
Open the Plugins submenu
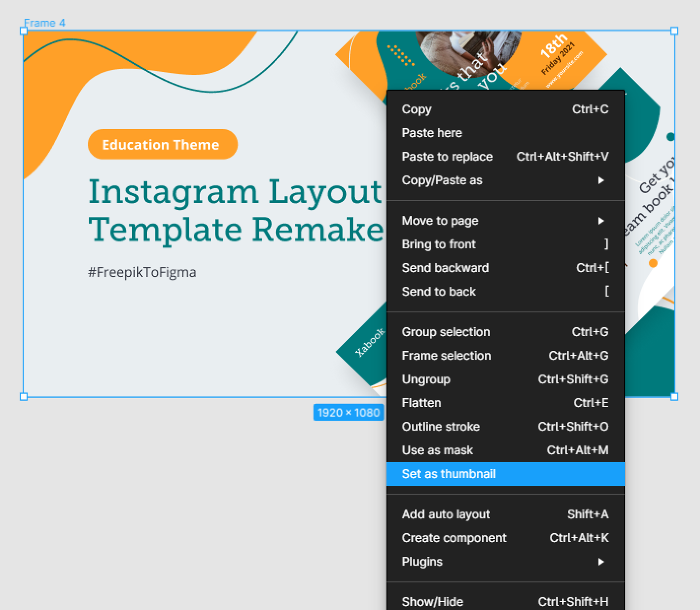(x=505, y=562)
